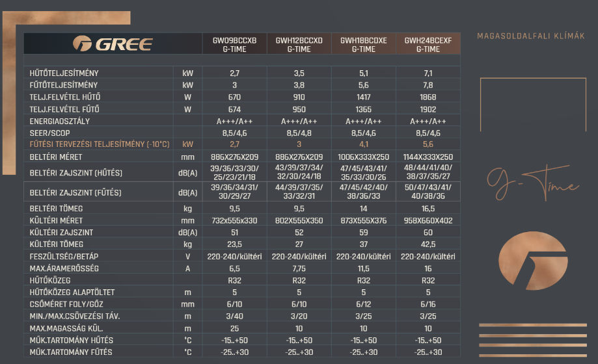Click the R32 value under GWH24BCEXF
This screenshot has height=364, width=598.
[x=428, y=281]
